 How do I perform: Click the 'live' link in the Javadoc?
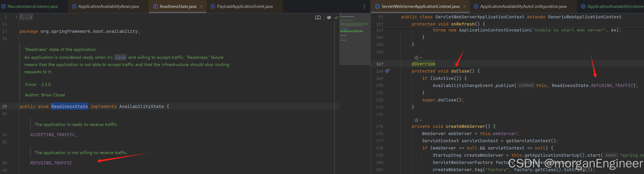[120, 57]
